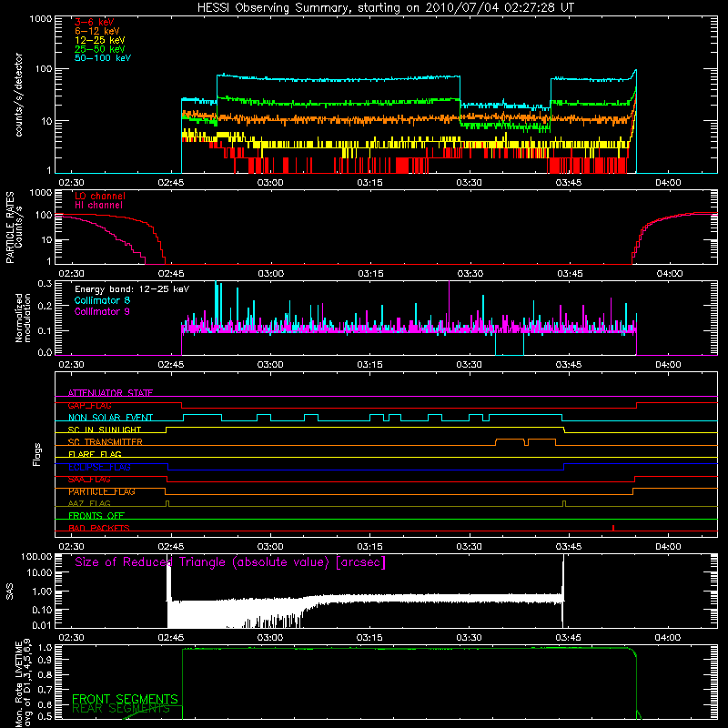The image size is (728, 728).
Task: Click the 02:30 tick under the particle rates panel
Action: 72,274
